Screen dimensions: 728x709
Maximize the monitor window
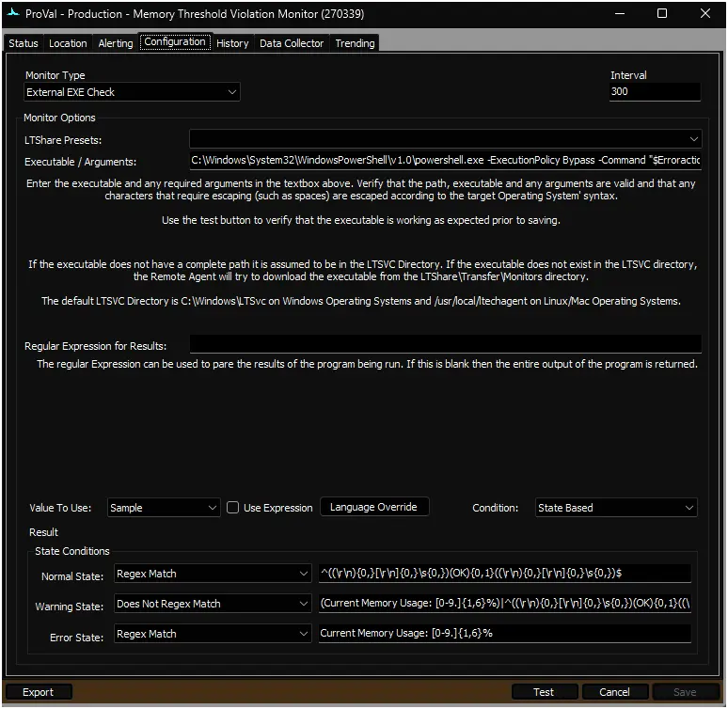662,13
